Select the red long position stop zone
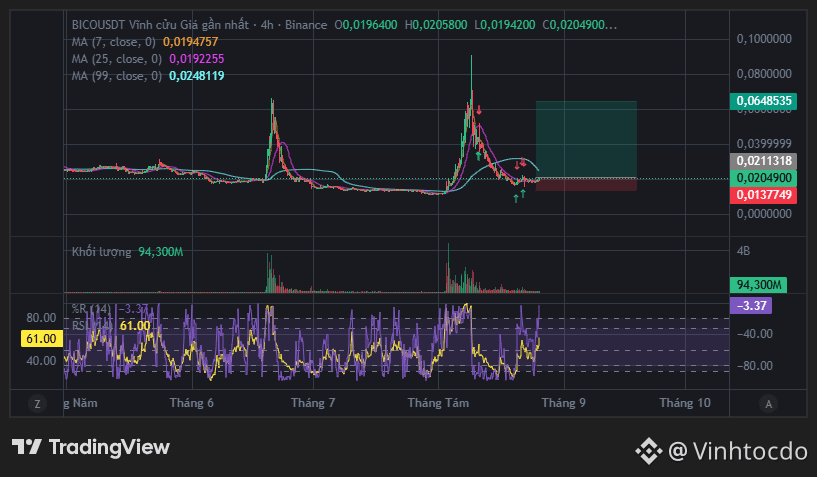Screen dimensions: 817x477 [586, 185]
